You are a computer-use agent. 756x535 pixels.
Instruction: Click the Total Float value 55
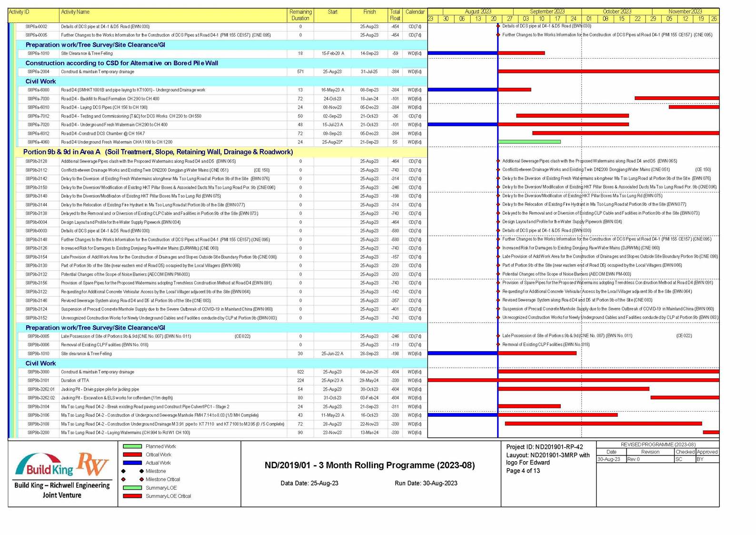coord(395,142)
